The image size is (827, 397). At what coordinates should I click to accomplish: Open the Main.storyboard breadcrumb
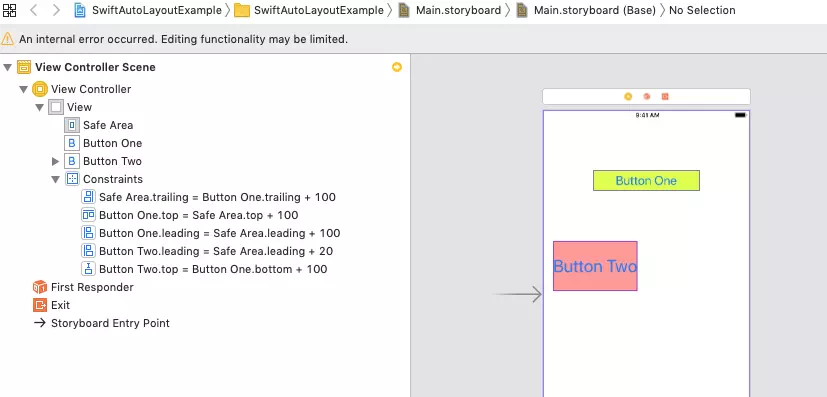point(458,10)
